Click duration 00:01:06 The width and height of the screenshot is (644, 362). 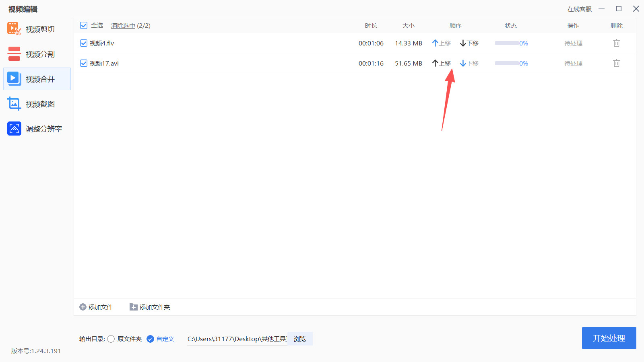371,43
